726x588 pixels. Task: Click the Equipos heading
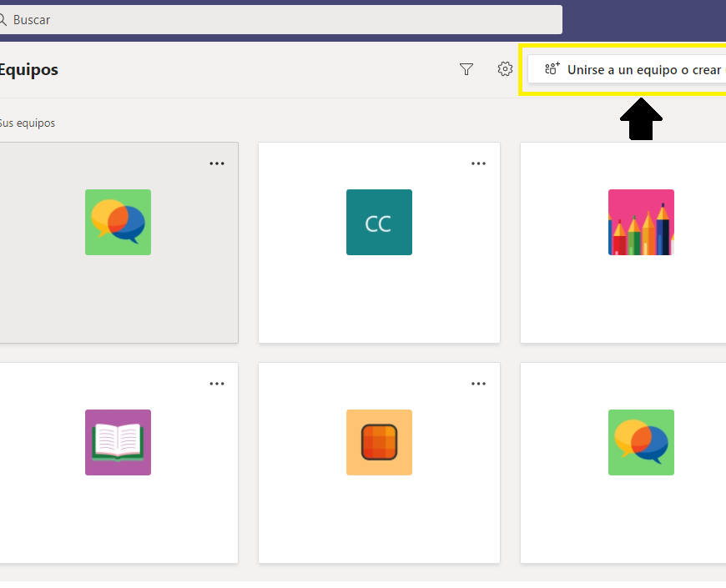[x=28, y=69]
